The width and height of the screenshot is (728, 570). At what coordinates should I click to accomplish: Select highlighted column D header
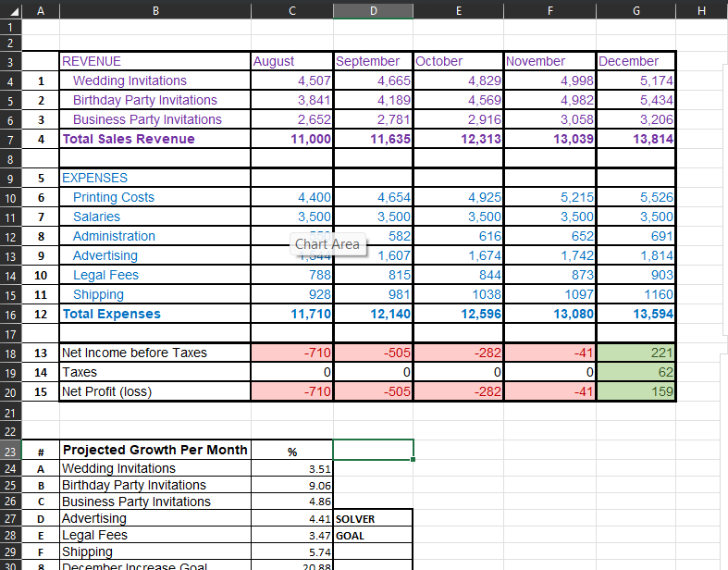coord(374,10)
